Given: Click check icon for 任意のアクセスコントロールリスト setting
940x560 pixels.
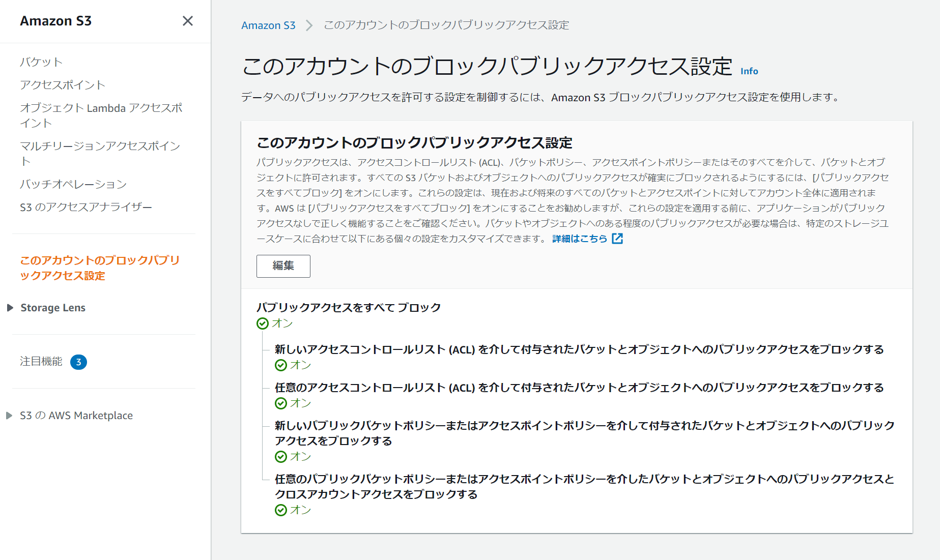Looking at the screenshot, I should 281,403.
